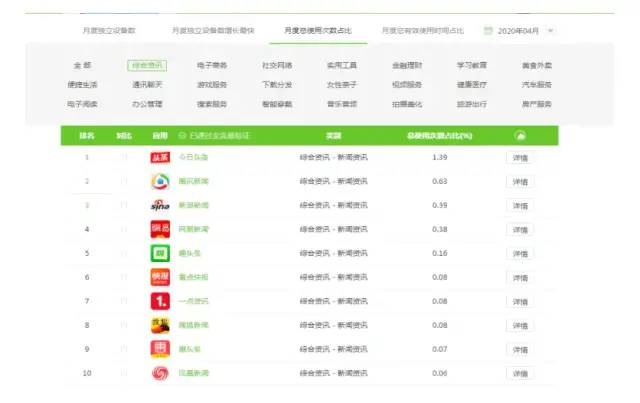This screenshot has width=640, height=403.
Task: Filter by the 房产服务 category
Action: 537,104
